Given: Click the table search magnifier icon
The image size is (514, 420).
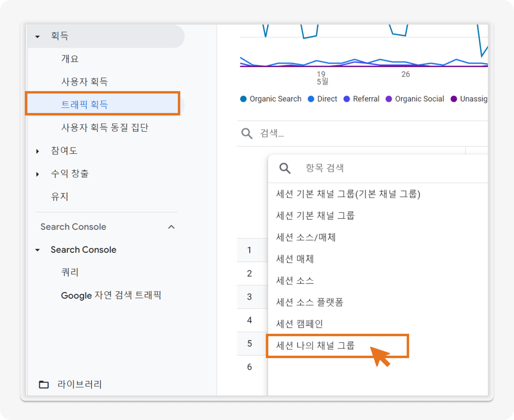Looking at the screenshot, I should click(247, 133).
